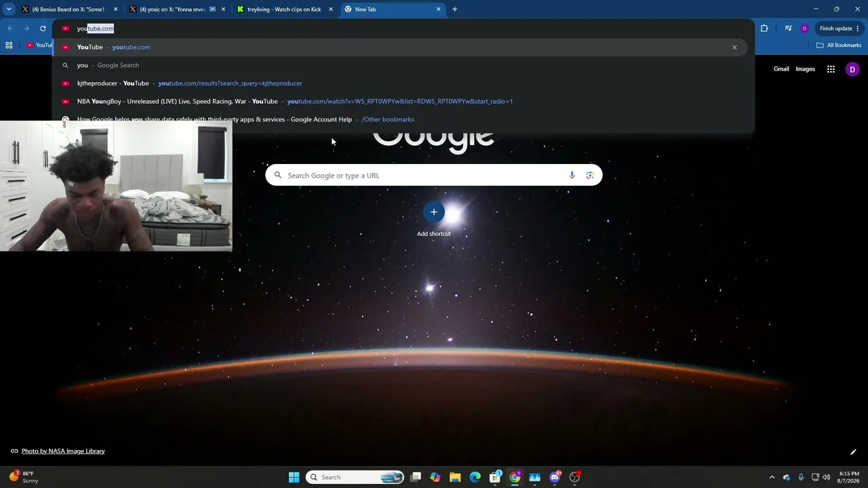Show hidden system tray icons chevron

pyautogui.click(x=772, y=477)
